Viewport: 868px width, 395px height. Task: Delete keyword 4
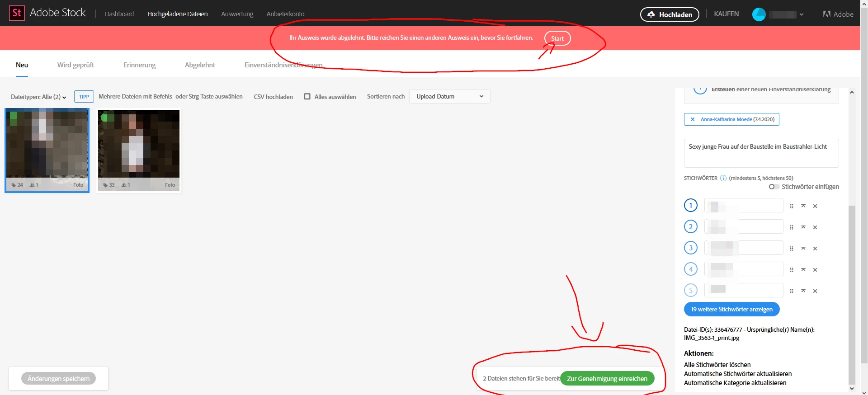tap(815, 270)
